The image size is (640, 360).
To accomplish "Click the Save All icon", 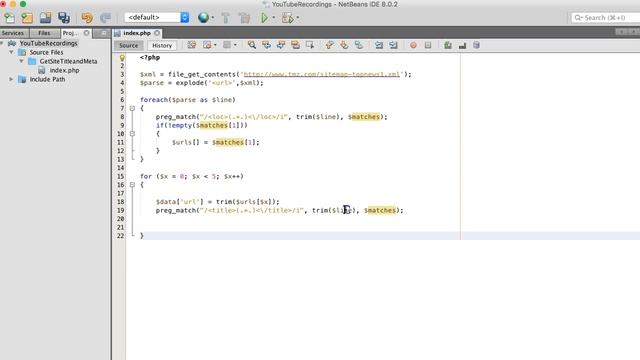I will click(x=64, y=18).
